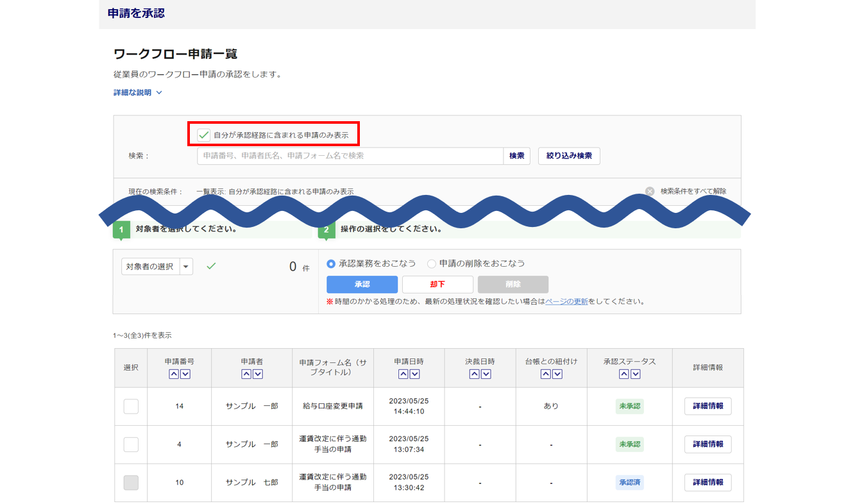The image size is (857, 504).
Task: Toggle 自分が承認経路に含まれる申請のみ表示 checkbox
Action: [204, 135]
